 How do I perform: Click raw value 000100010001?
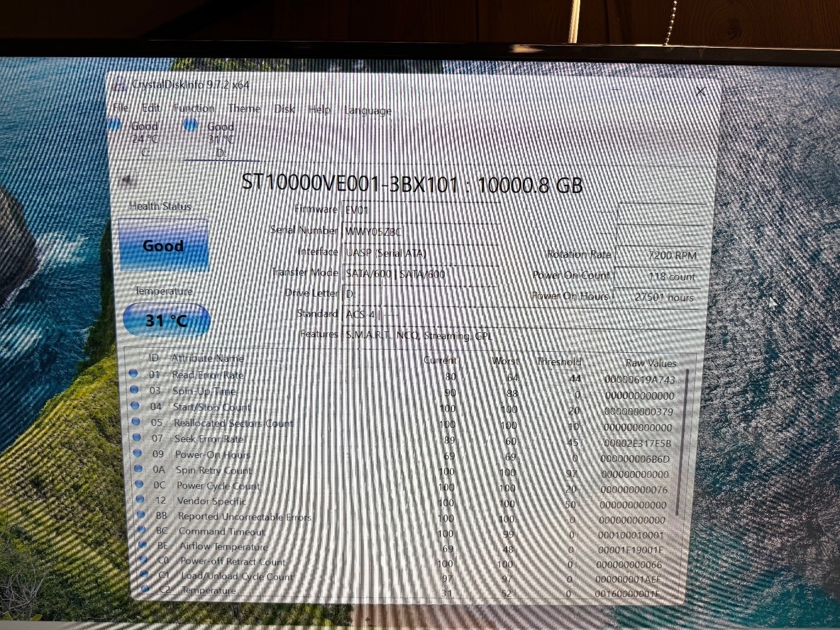pos(631,535)
